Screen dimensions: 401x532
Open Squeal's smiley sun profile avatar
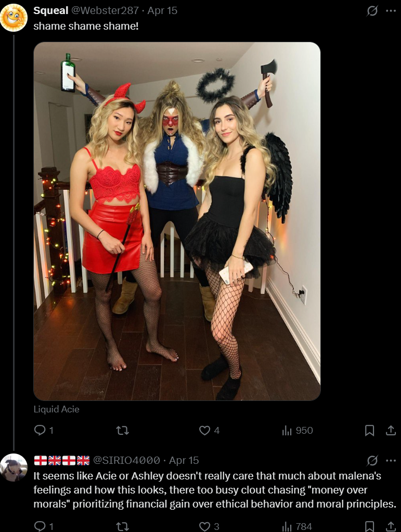14,18
